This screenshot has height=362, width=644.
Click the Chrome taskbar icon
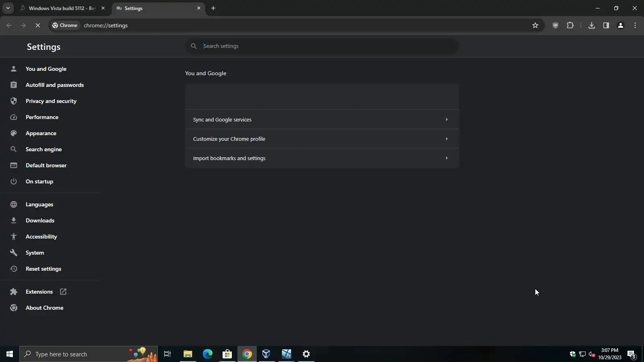point(247,354)
